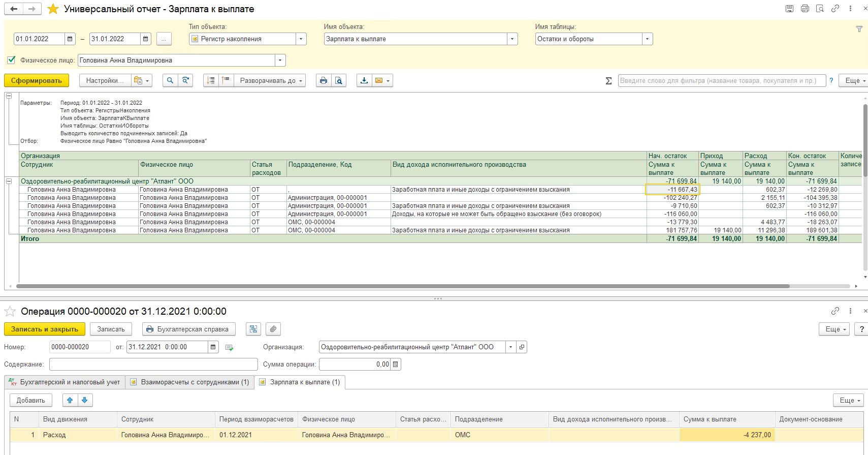Switch to Взаиморасчеты с сотрудниками tab

coord(190,382)
